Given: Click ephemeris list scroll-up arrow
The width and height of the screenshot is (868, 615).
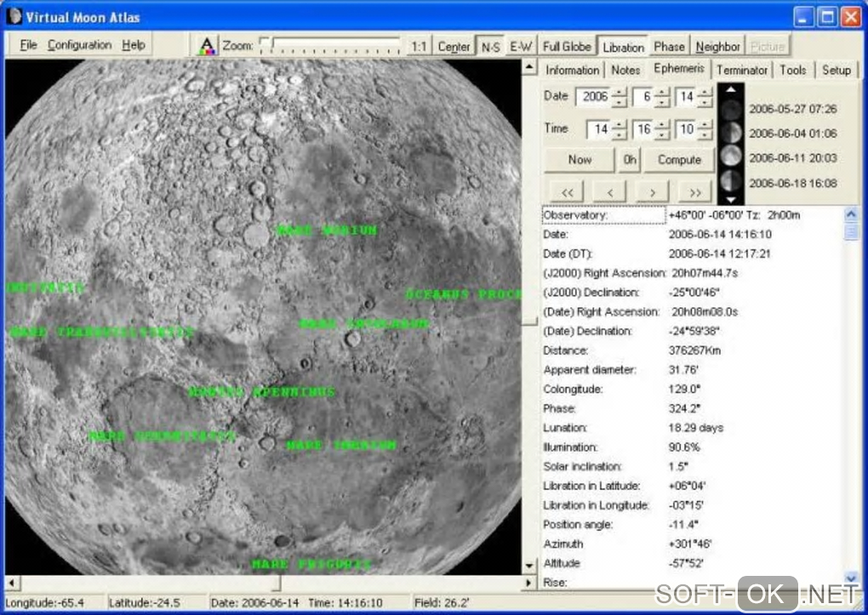Looking at the screenshot, I should click(851, 214).
